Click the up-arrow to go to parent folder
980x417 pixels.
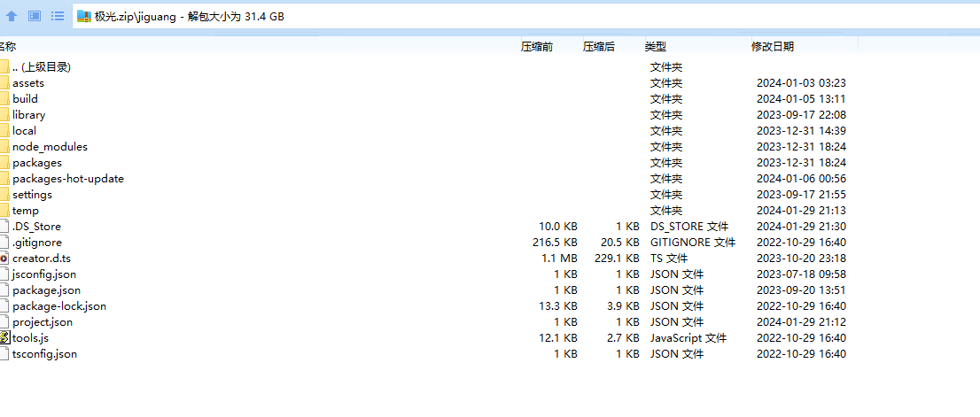click(12, 16)
